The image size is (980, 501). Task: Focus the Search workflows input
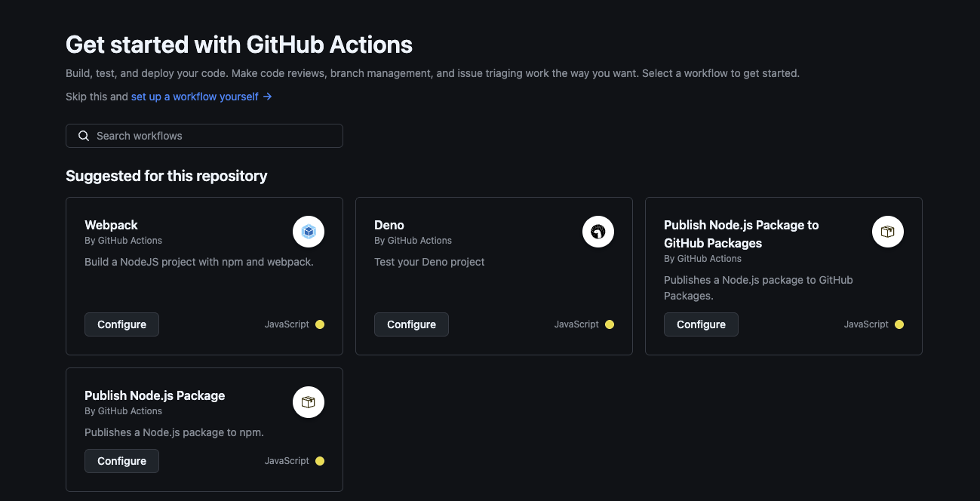click(204, 136)
